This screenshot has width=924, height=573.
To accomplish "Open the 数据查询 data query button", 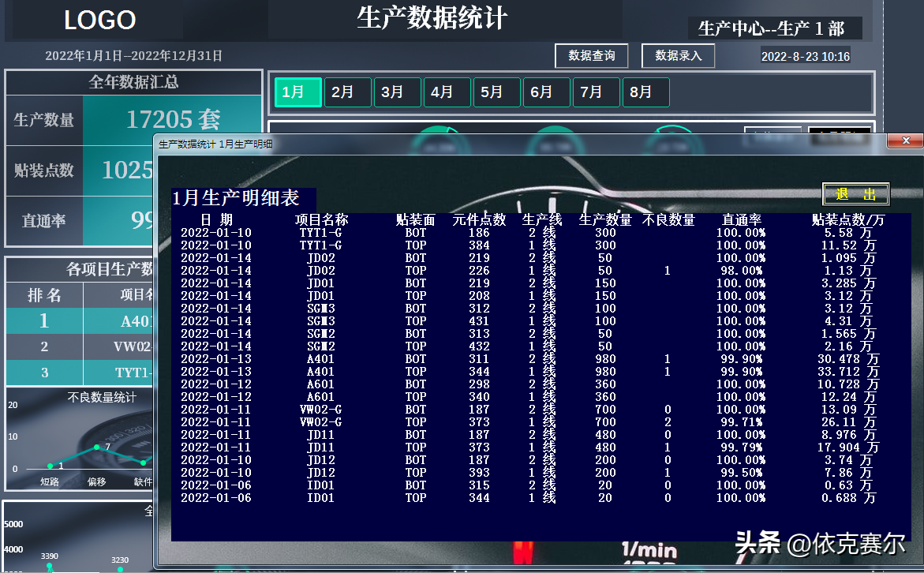I will (591, 56).
